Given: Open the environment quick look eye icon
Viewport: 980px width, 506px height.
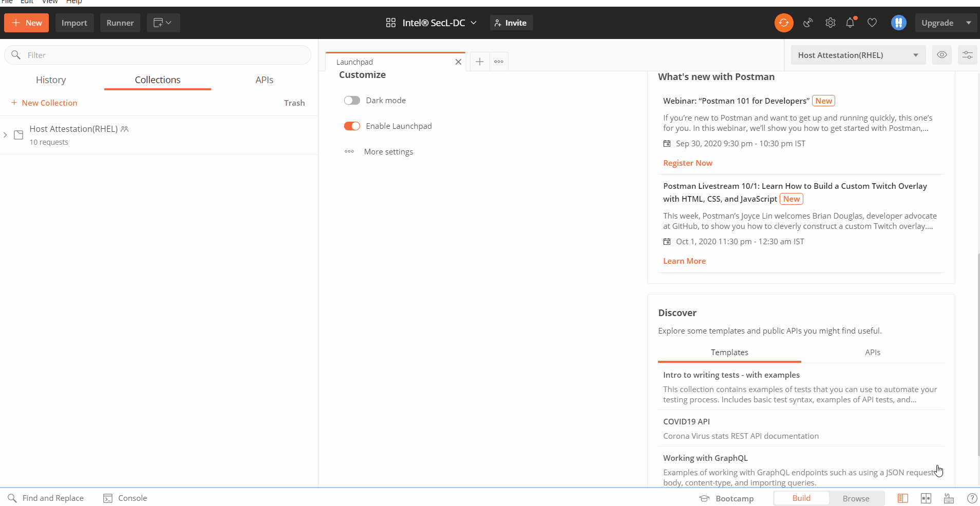Looking at the screenshot, I should click(941, 55).
